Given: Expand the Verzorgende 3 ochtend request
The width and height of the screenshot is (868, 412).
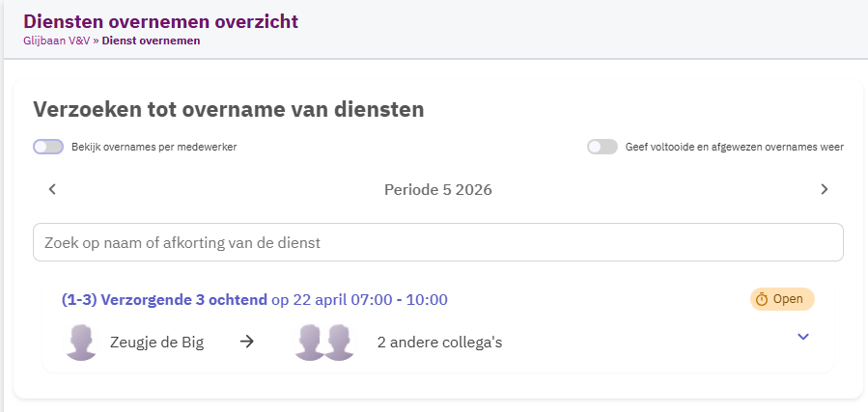Looking at the screenshot, I should tap(802, 337).
